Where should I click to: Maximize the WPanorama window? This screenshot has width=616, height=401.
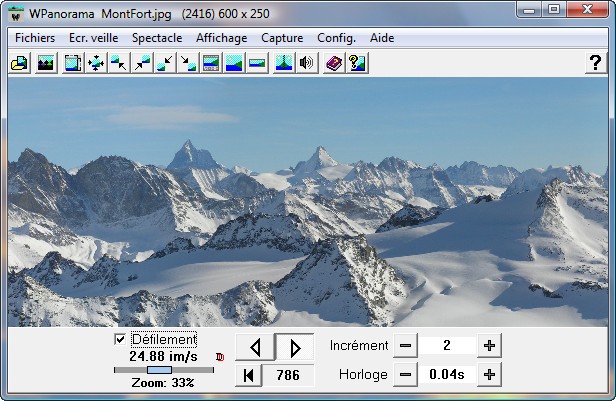[554, 9]
